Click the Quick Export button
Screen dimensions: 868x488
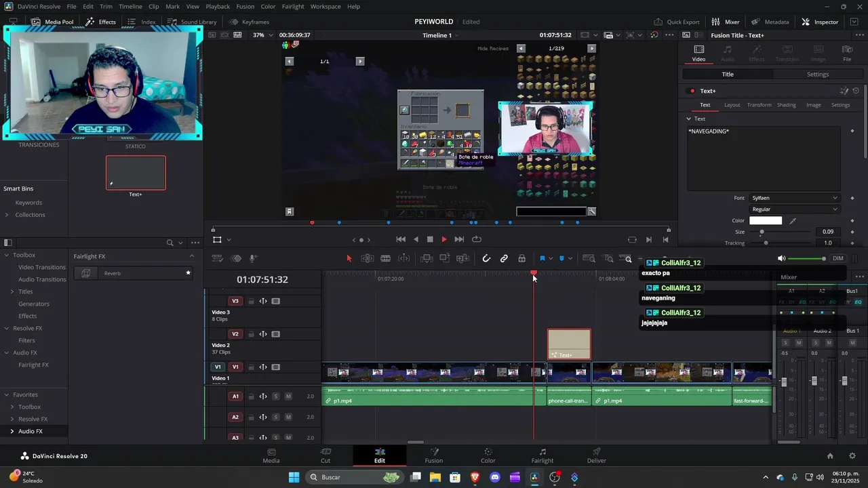(677, 22)
